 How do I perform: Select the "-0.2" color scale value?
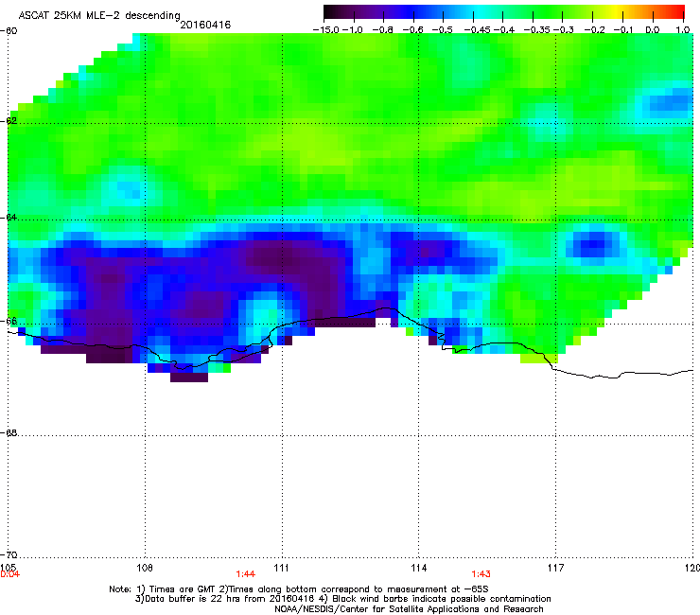pyautogui.click(x=595, y=30)
